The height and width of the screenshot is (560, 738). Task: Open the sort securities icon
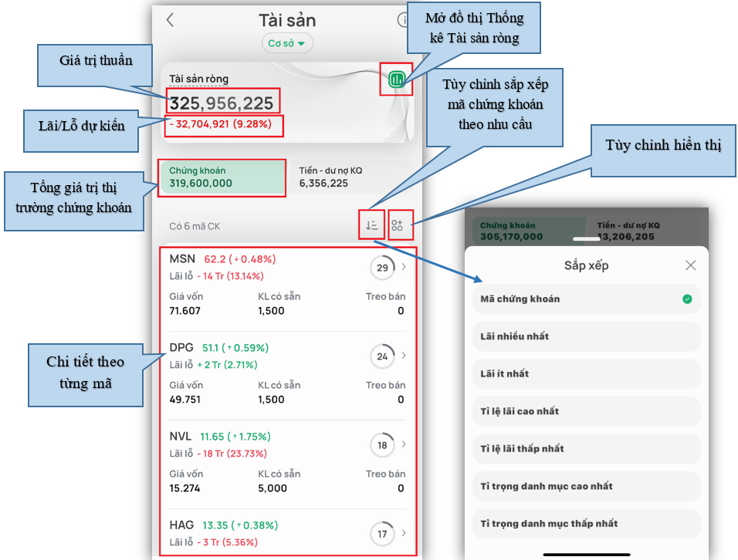coord(372,225)
